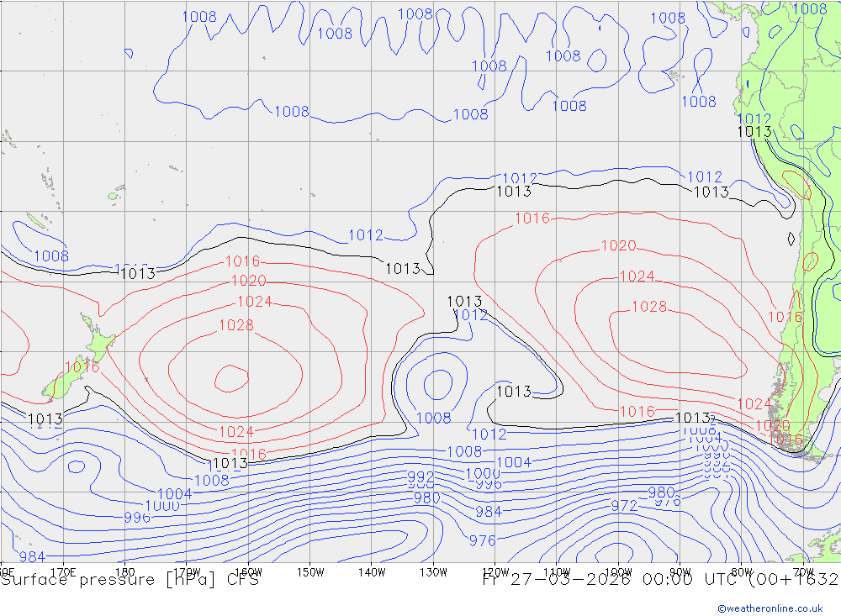This screenshot has width=841, height=616.
Task: Select the '120W' longitude label
Action: [x=495, y=572]
